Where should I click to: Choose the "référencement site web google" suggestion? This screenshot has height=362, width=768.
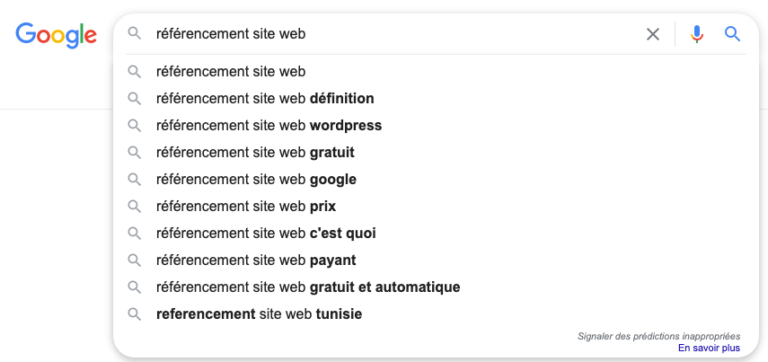click(x=436, y=180)
